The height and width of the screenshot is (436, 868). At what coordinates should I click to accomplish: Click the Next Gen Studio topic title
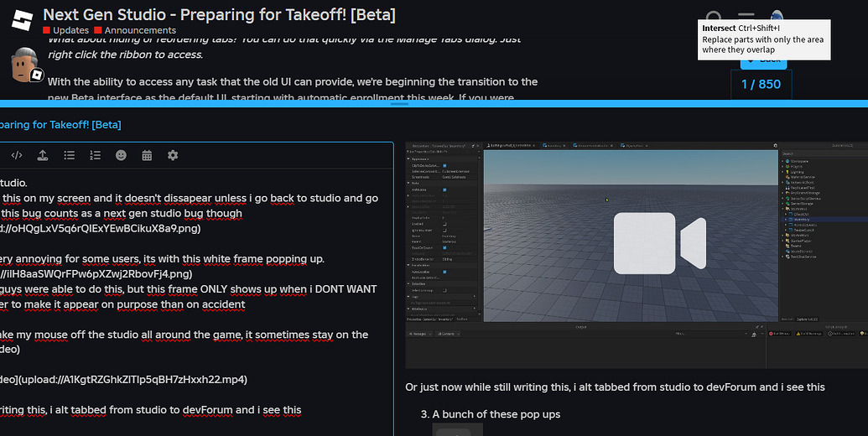pos(219,14)
